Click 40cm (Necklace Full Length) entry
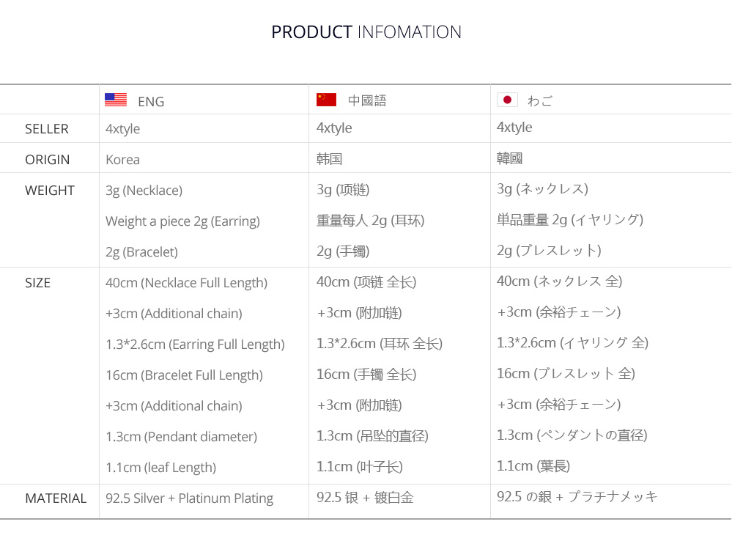The image size is (732, 560). pos(186,283)
